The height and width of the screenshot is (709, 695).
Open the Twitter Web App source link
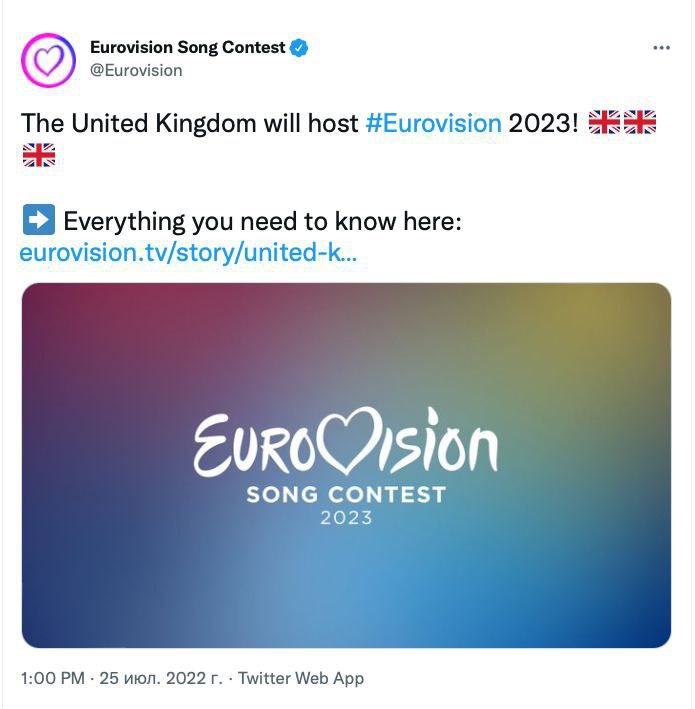pyautogui.click(x=301, y=678)
